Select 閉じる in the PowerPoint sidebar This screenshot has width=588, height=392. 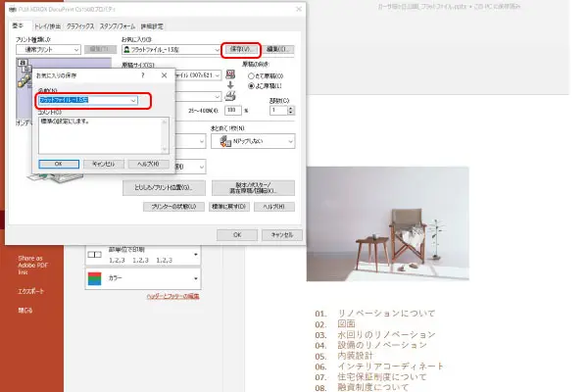pyautogui.click(x=25, y=311)
